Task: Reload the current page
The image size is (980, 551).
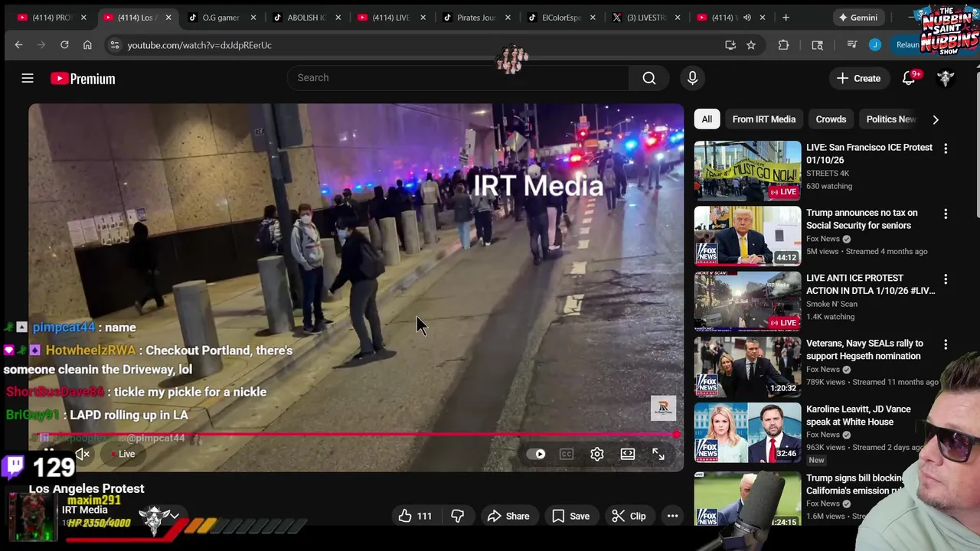Action: pos(64,45)
